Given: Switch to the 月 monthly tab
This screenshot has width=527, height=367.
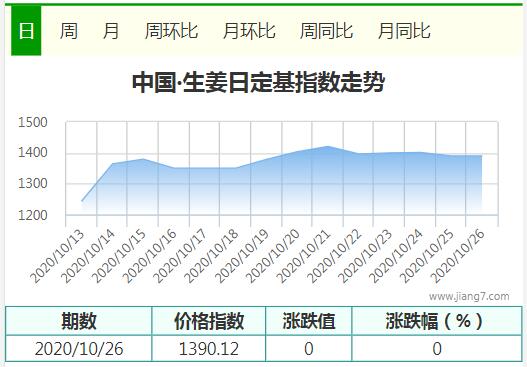Looking at the screenshot, I should 111,31.
